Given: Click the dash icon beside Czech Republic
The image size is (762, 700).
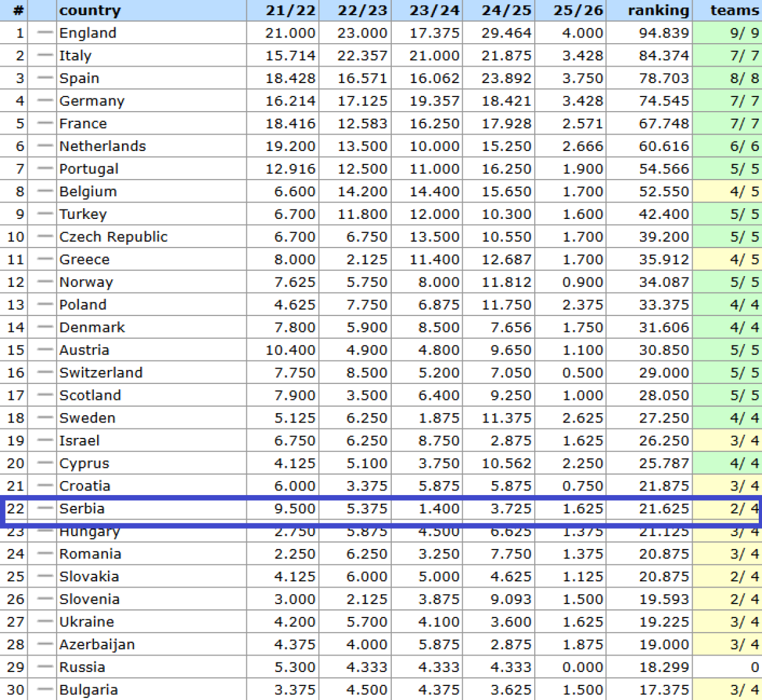Looking at the screenshot, I should point(44,237).
